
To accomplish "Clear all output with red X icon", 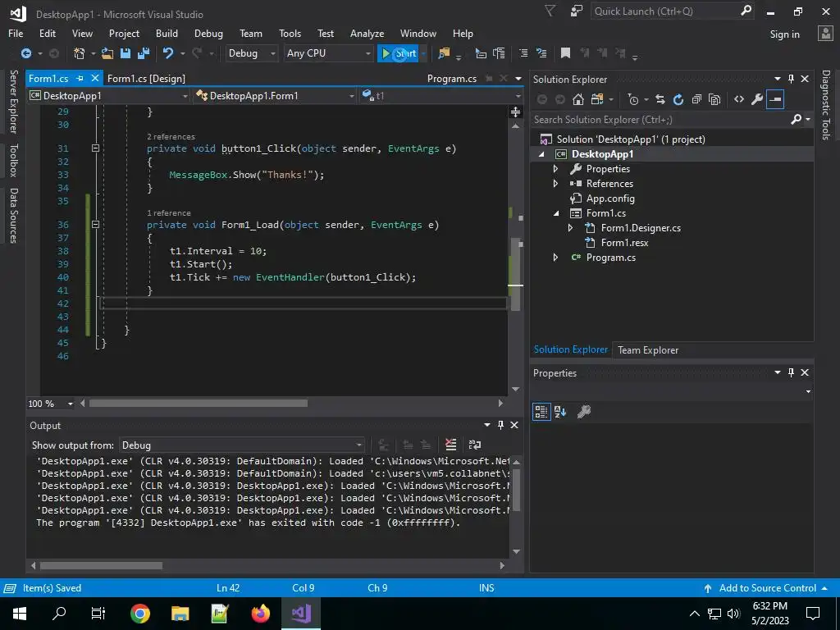I will click(x=450, y=445).
